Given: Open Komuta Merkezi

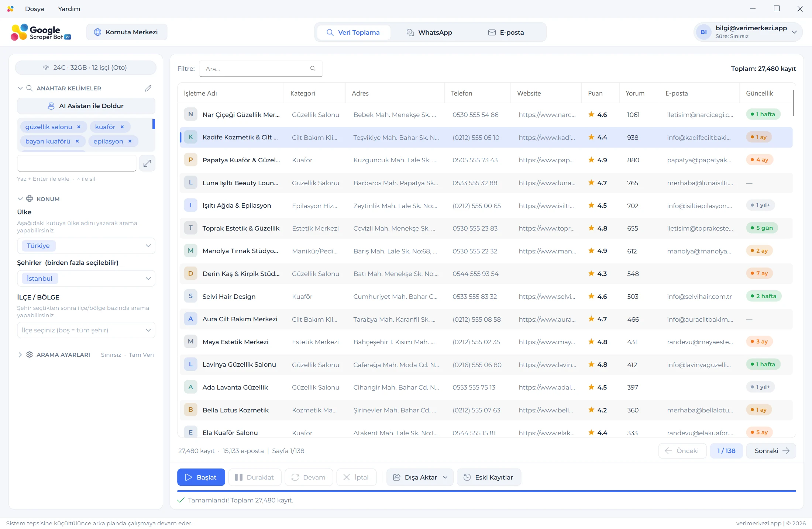Looking at the screenshot, I should (127, 32).
